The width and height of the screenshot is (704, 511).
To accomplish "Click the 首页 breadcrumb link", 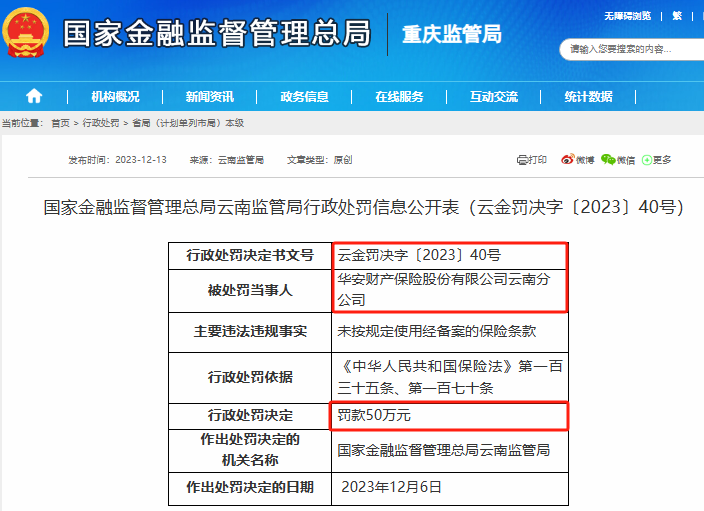I will point(60,123).
